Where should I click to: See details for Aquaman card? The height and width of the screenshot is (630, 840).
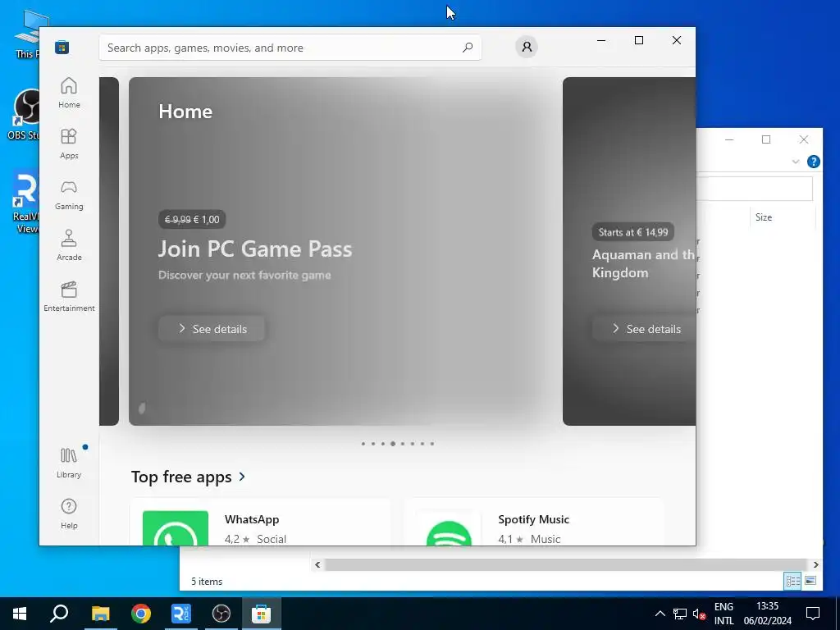(645, 328)
